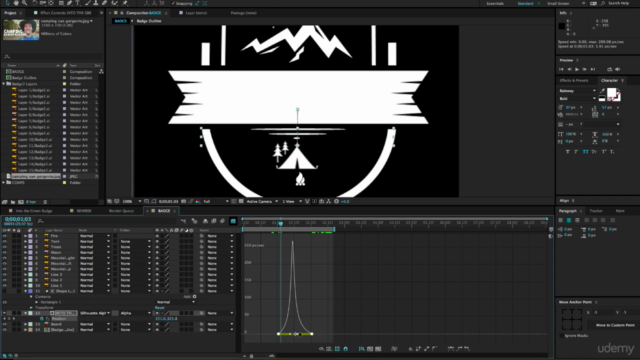The height and width of the screenshot is (360, 640).
Task: Open the Tracker panel tab
Action: (x=596, y=211)
